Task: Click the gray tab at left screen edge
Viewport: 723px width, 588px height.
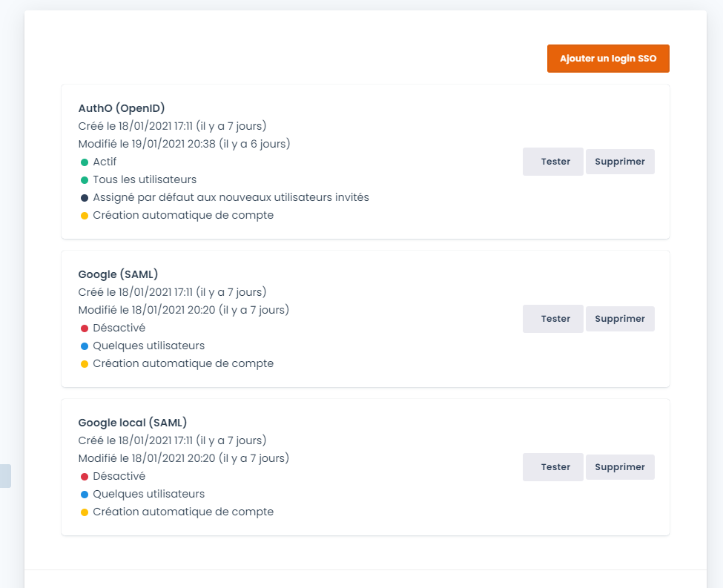Action: pyautogui.click(x=5, y=476)
